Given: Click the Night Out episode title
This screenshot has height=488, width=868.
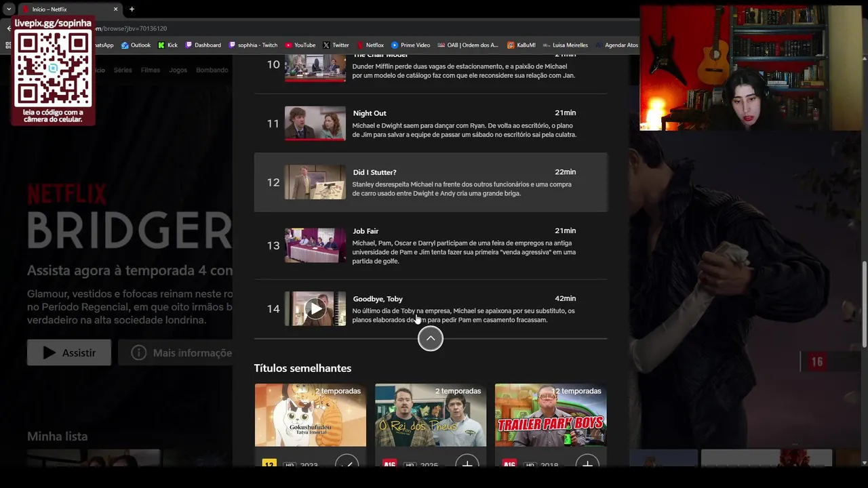Looking at the screenshot, I should point(370,113).
